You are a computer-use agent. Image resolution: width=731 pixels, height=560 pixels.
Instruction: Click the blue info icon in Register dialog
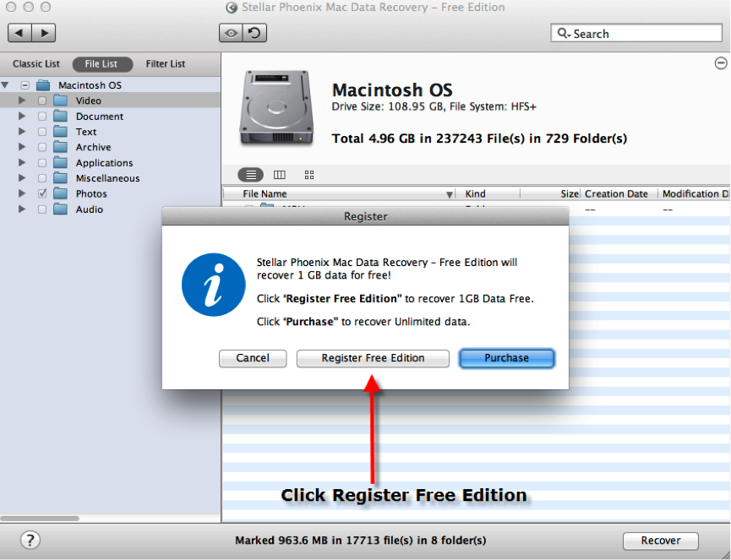point(214,285)
